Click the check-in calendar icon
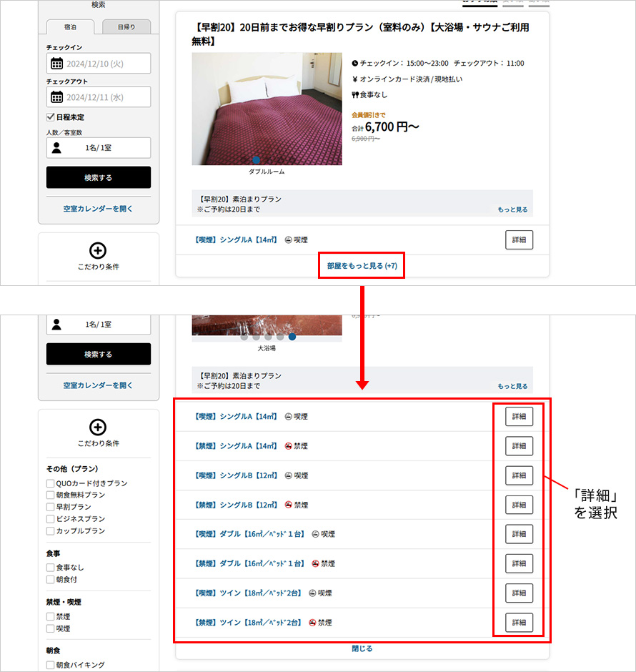The width and height of the screenshot is (636, 672). tap(56, 64)
